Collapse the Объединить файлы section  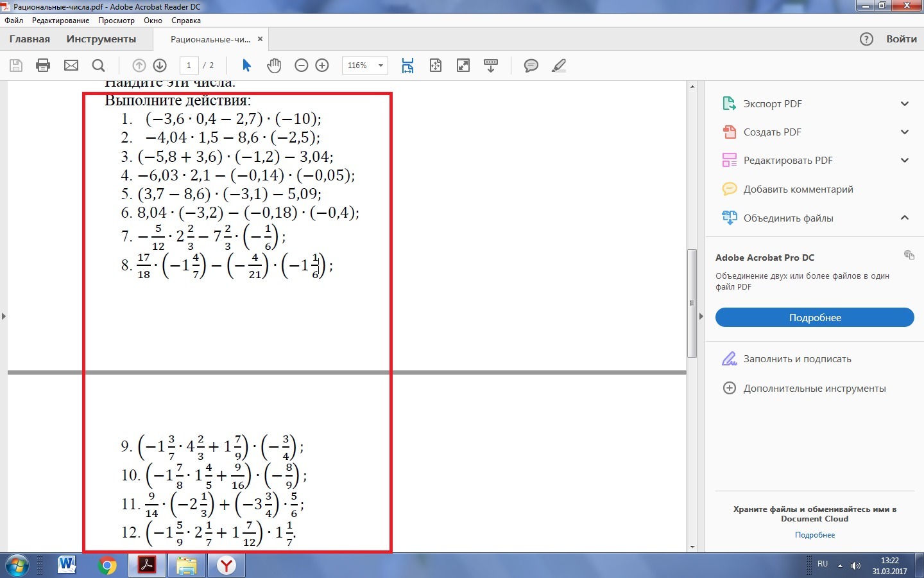904,218
